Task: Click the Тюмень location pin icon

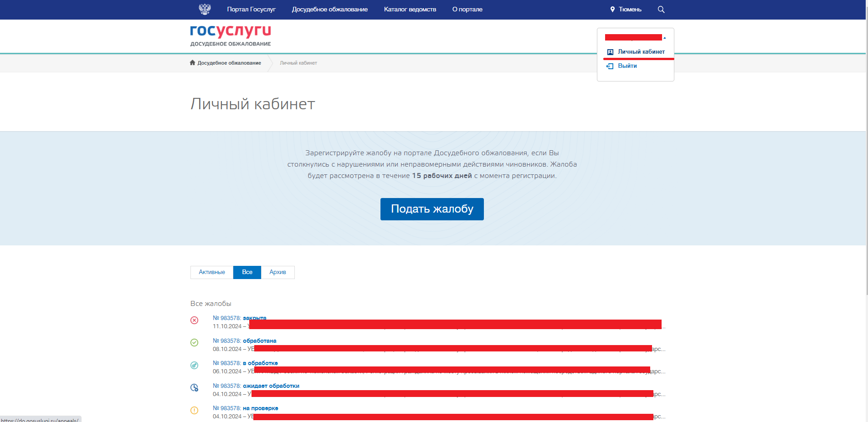Action: click(x=612, y=10)
